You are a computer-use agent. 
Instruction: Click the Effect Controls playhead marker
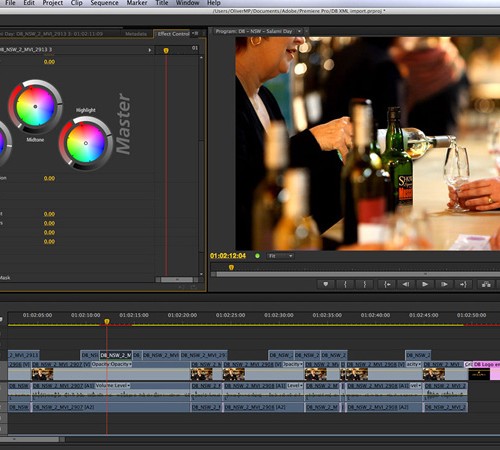point(166,51)
